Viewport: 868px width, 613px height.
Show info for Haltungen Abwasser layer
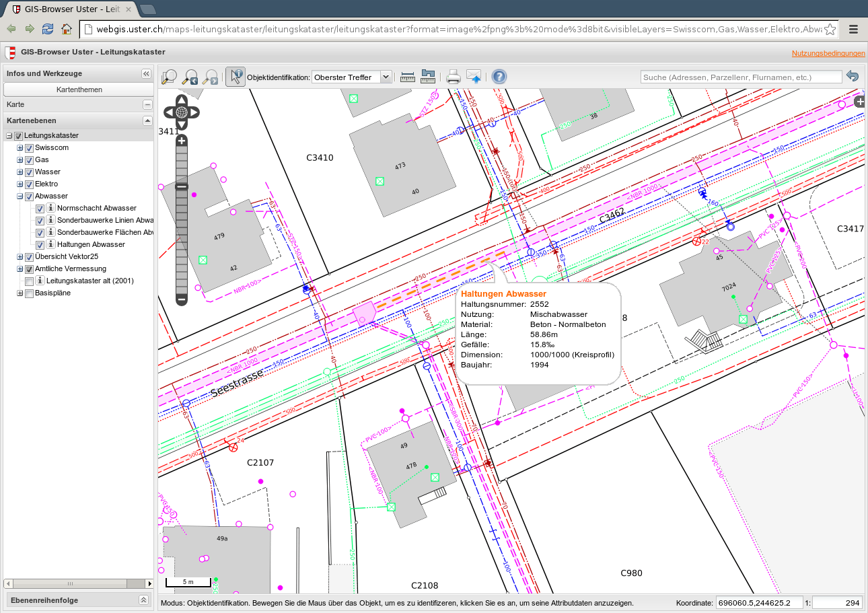pos(50,244)
